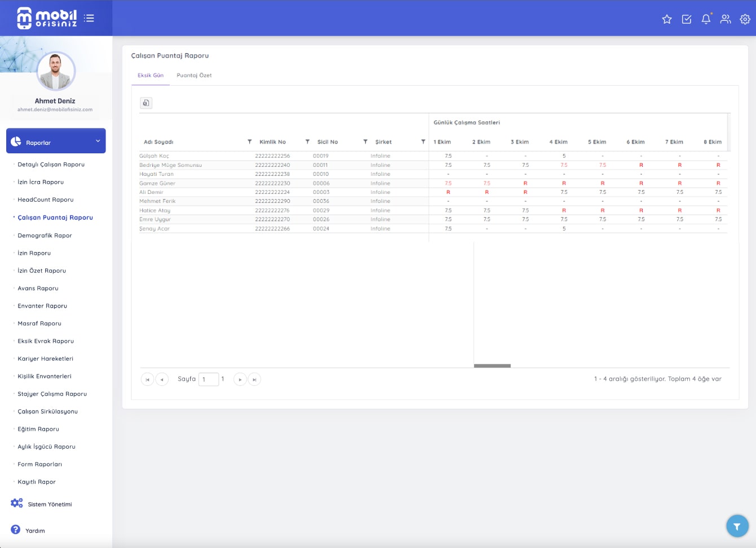Open filter for Kimlik No column

[307, 142]
